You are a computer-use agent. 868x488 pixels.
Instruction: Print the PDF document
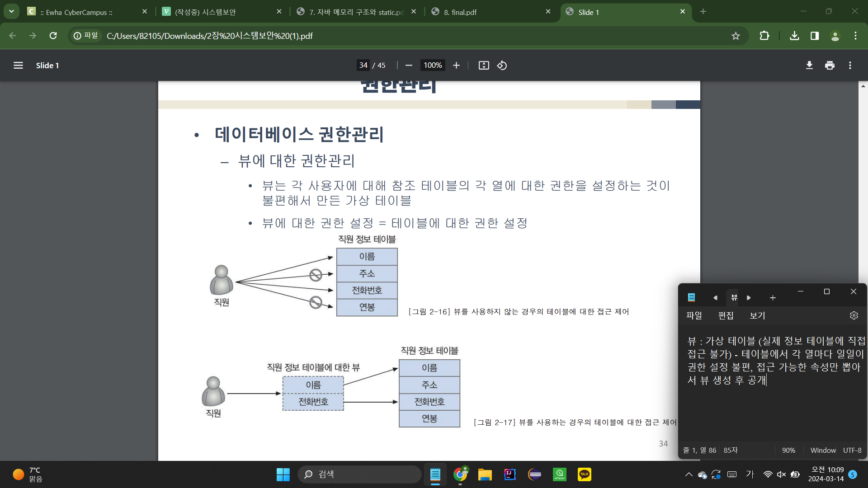(830, 66)
